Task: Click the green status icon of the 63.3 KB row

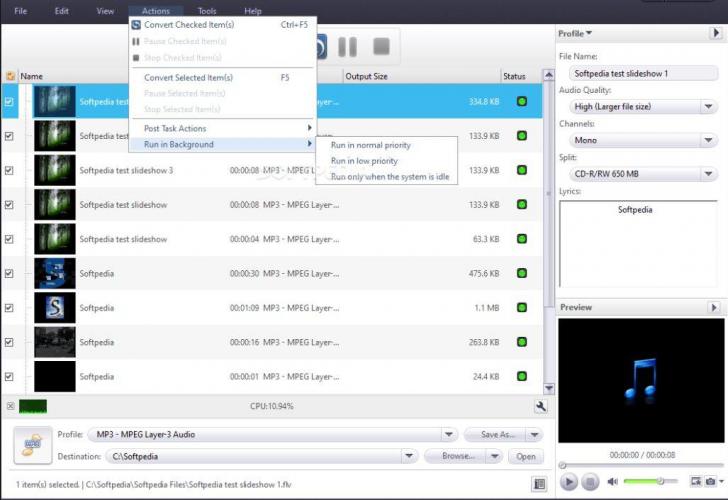Action: click(x=522, y=239)
